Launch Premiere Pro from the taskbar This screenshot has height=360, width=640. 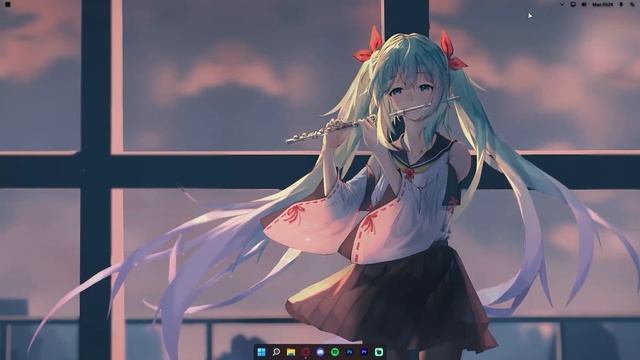click(364, 352)
